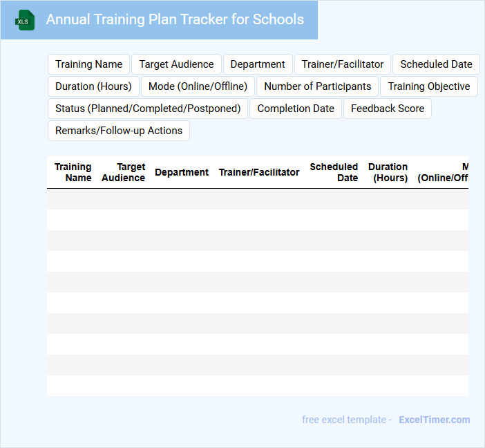Select the Target Audience tag
This screenshot has width=485, height=448.
click(x=176, y=64)
